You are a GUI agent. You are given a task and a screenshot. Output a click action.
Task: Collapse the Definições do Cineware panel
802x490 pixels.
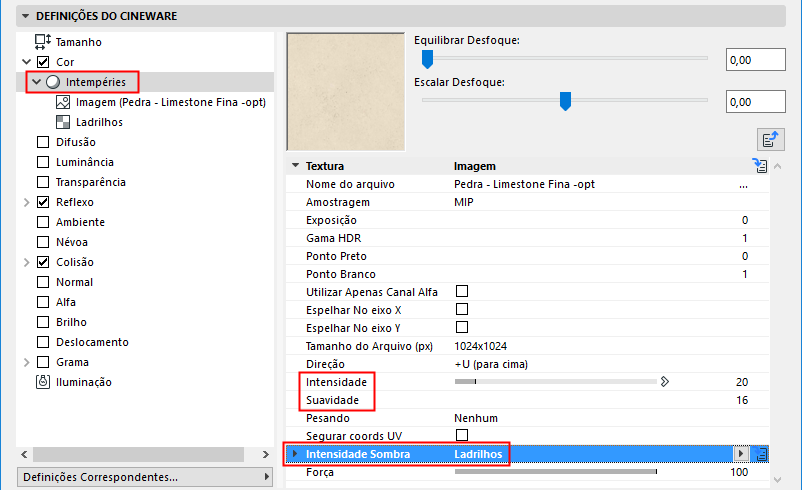click(x=25, y=16)
